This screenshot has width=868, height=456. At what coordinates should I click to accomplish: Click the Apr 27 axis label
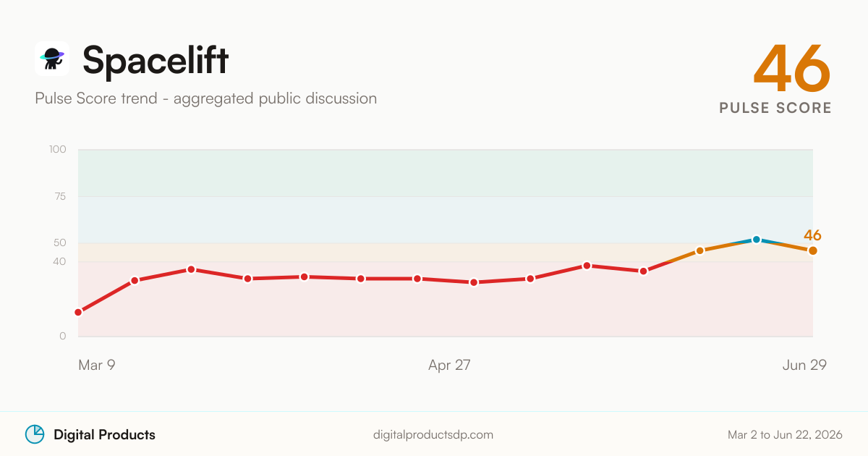pyautogui.click(x=449, y=366)
